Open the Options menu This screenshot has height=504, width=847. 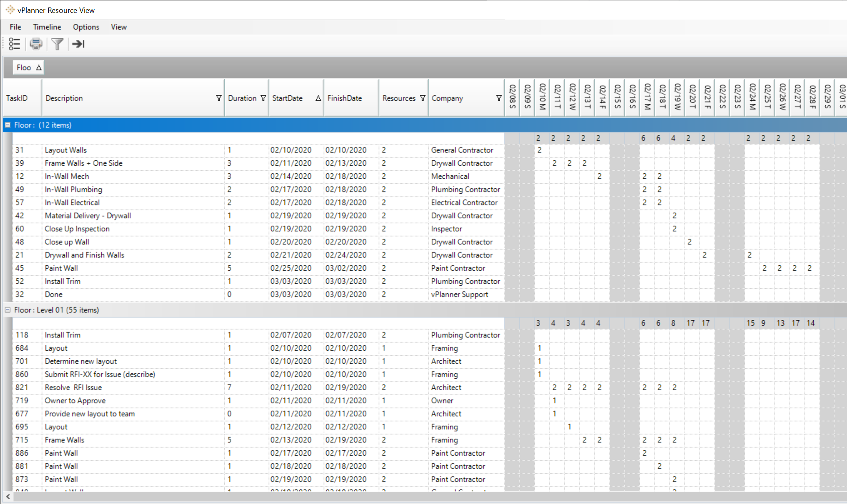point(86,27)
